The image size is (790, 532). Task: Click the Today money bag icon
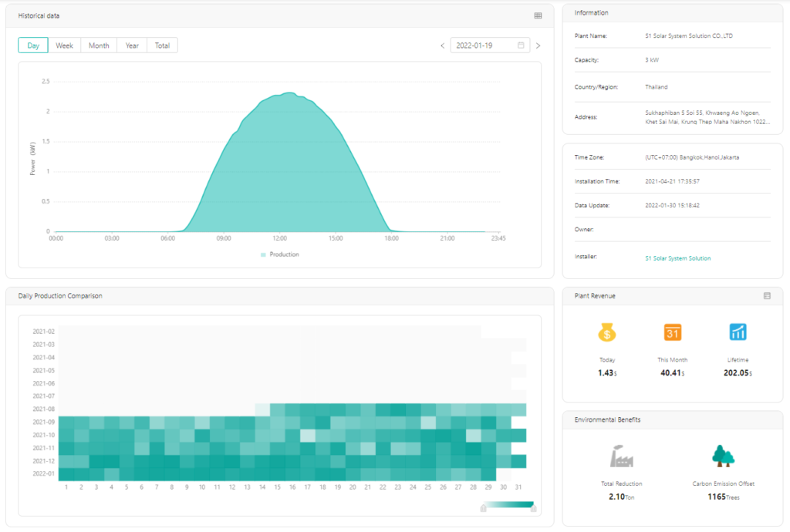pyautogui.click(x=606, y=332)
